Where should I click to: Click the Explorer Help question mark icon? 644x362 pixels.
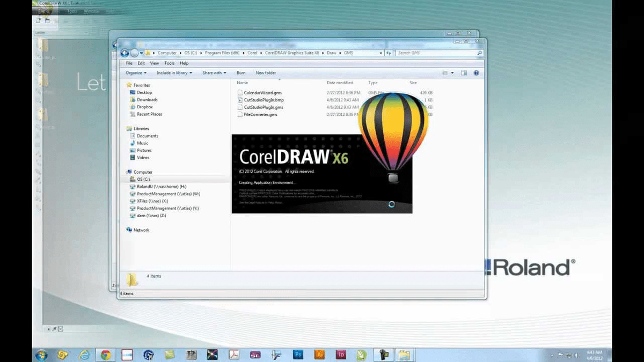pyautogui.click(x=476, y=72)
